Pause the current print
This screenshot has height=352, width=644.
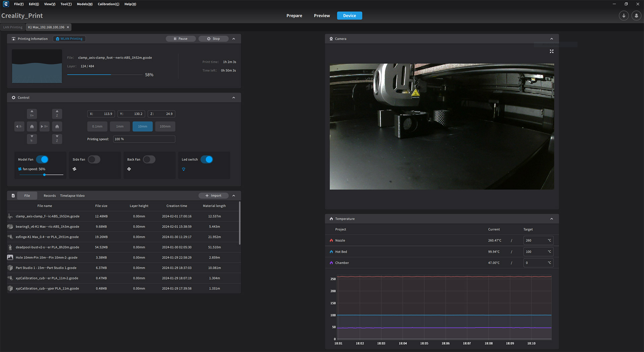[180, 39]
